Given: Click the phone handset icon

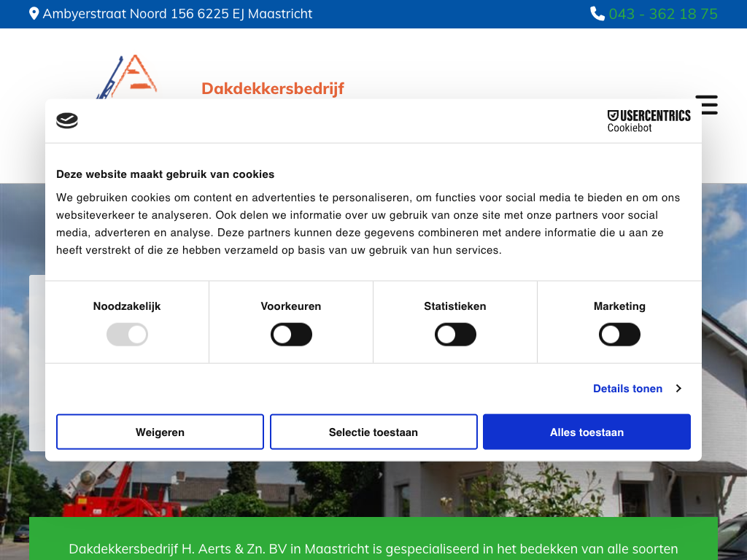Looking at the screenshot, I should (597, 14).
